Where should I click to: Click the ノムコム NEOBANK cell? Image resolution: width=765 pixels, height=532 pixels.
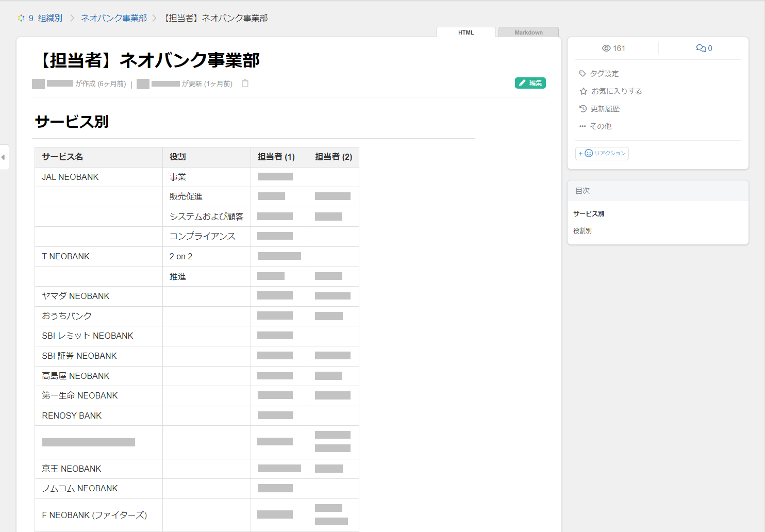click(x=98, y=489)
